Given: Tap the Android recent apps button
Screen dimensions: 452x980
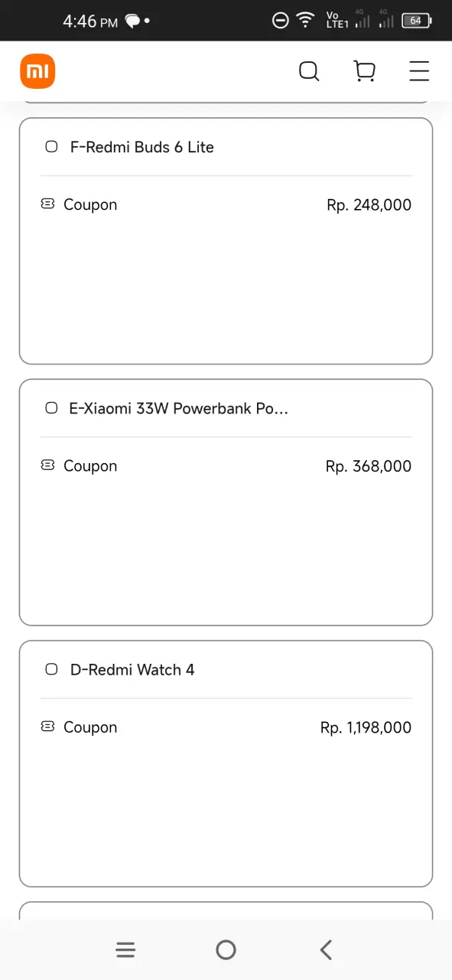Looking at the screenshot, I should pos(125,950).
